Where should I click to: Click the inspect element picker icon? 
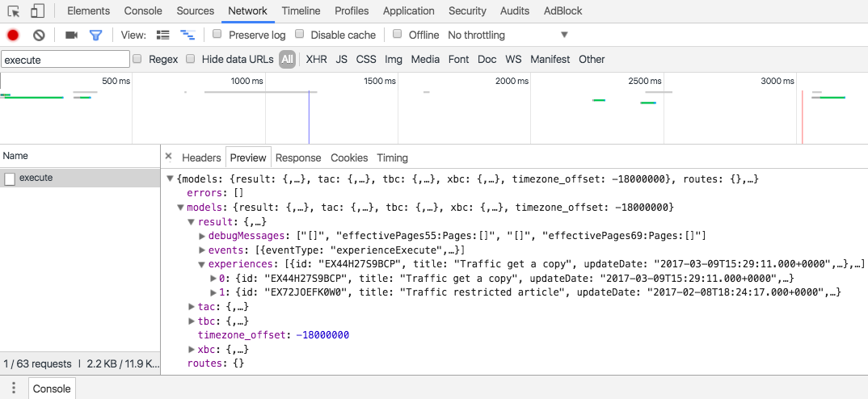coord(14,11)
